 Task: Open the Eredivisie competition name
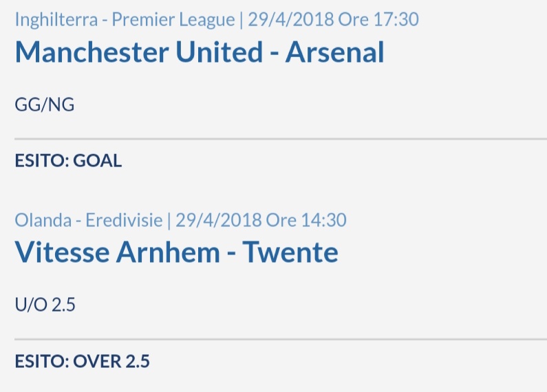pos(124,220)
